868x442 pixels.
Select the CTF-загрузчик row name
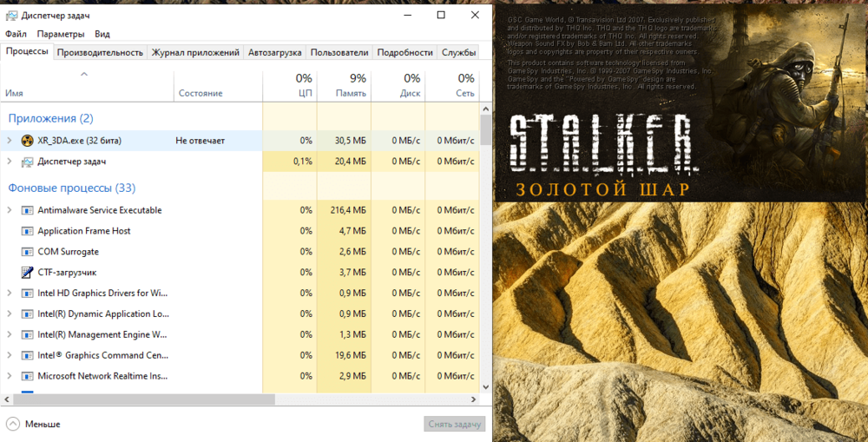(67, 273)
